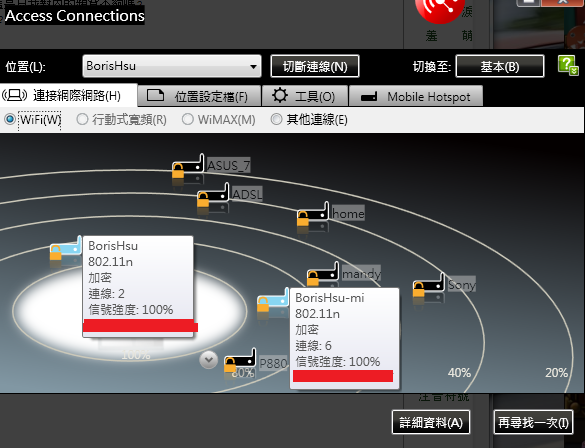Screen dimensions: 585x448
Task: Select the mandy access point icon
Action: coord(323,274)
